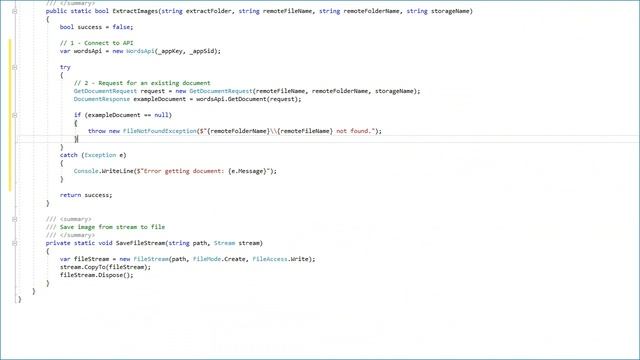This screenshot has width=640, height=360.
Task: Click 'GetDocument' in wordsApi.GetDocument(request)
Action: [247, 99]
